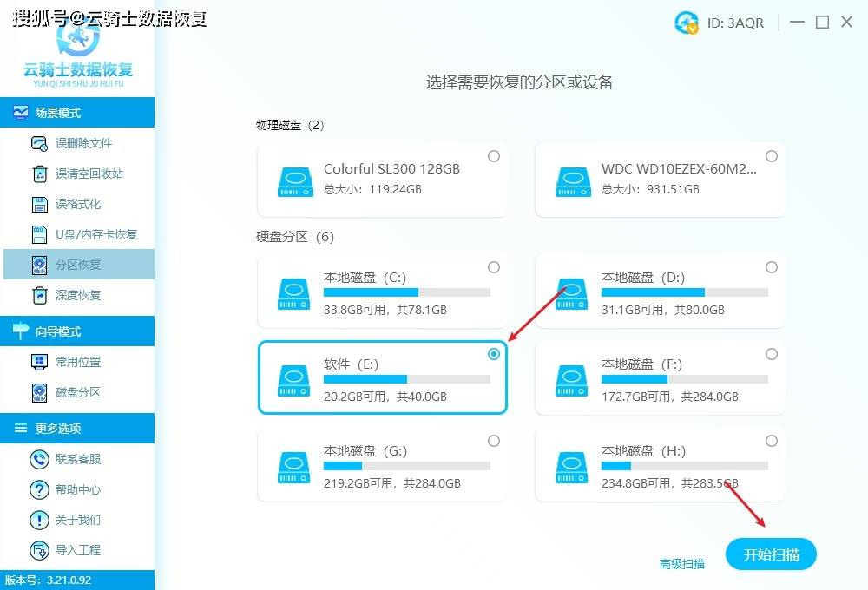Open 误格式化 recovery via its icon
Viewport: 868px width, 590px height.
click(x=41, y=203)
